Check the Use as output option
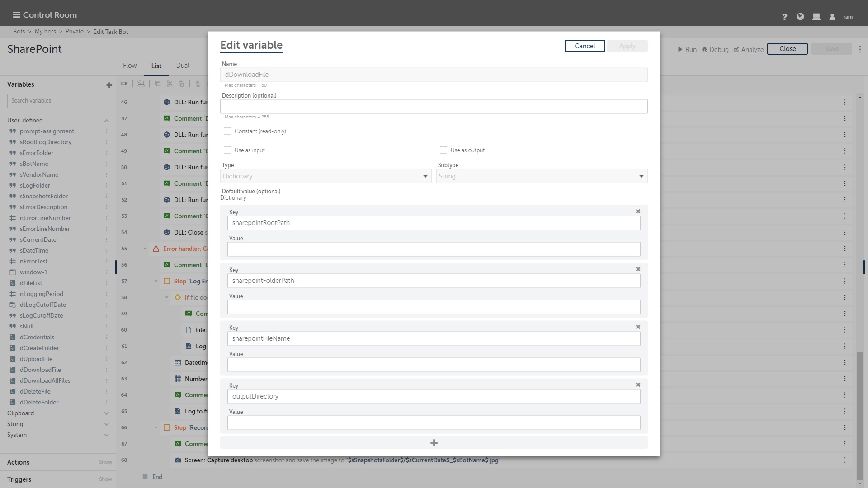Image resolution: width=868 pixels, height=488 pixels. 443,150
